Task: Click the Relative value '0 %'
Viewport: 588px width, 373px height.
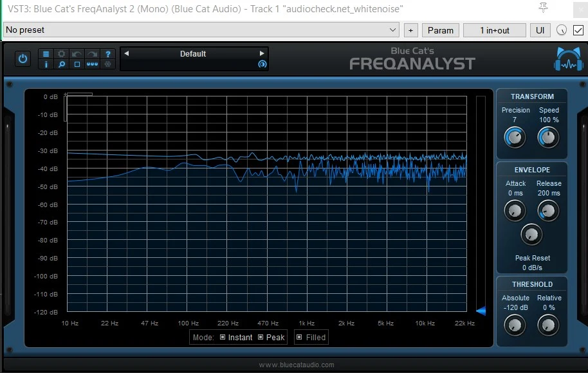Action: coord(549,307)
